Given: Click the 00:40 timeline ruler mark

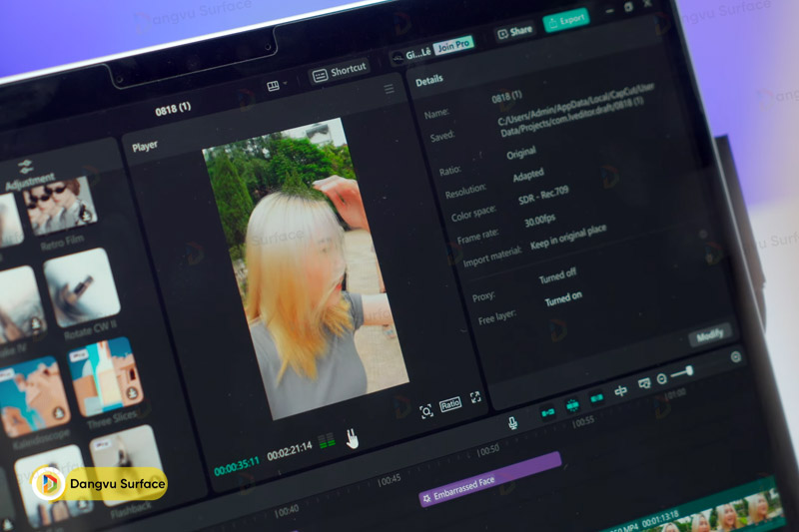Looking at the screenshot, I should pos(287,511).
